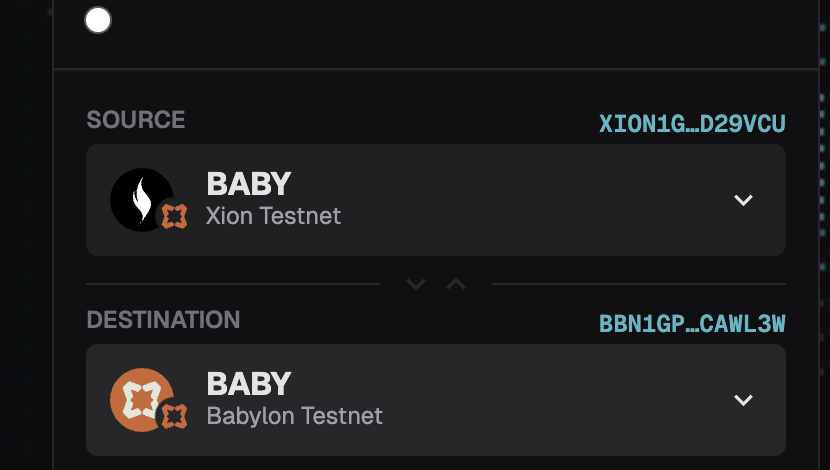This screenshot has height=470, width=830.
Task: Click the BABY text in the destination card
Action: click(x=249, y=384)
